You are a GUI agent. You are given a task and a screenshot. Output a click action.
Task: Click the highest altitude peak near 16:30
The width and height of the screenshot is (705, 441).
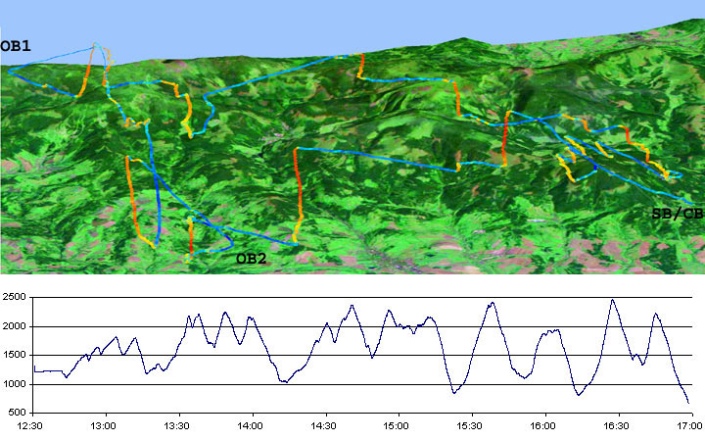[612, 300]
